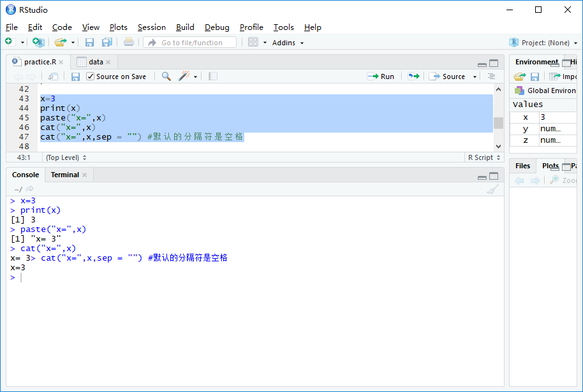The image size is (583, 392).
Task: Print the current file using the print icon
Action: click(127, 42)
